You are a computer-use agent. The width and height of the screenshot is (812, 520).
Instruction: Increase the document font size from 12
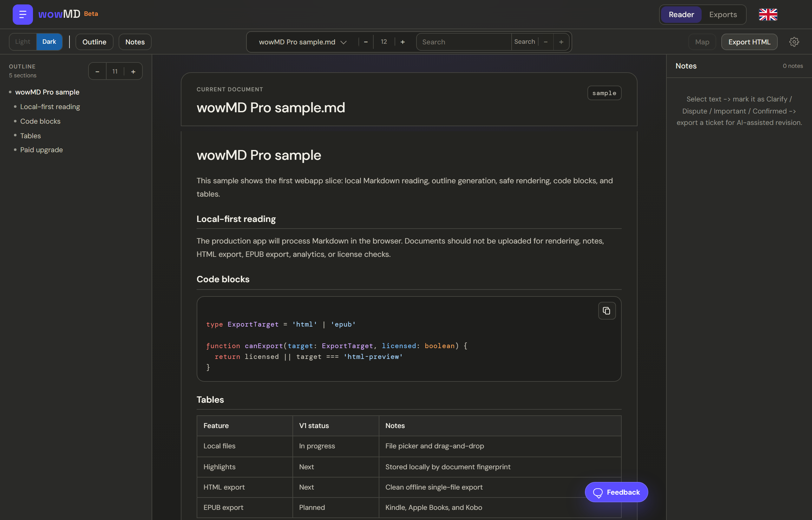tap(403, 42)
